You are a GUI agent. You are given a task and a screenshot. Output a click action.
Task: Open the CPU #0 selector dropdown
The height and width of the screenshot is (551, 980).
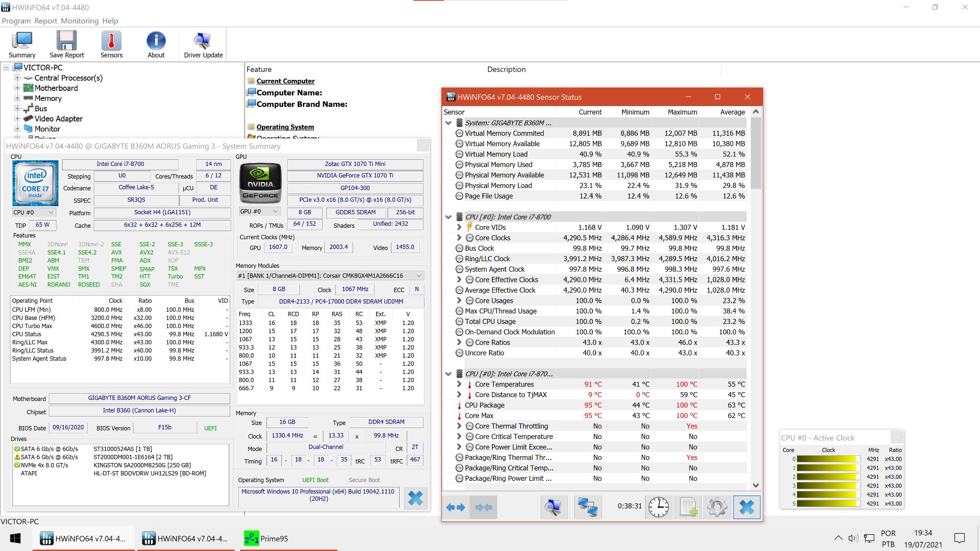pos(34,212)
